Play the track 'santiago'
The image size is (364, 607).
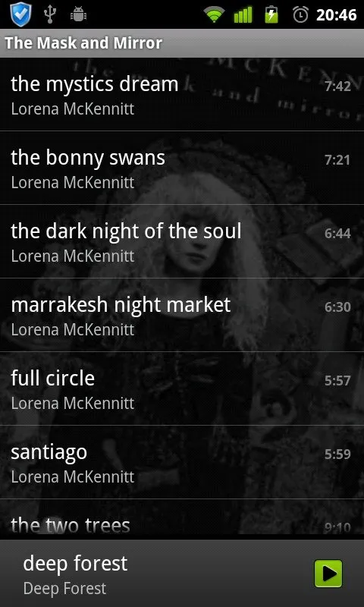pyautogui.click(x=182, y=462)
